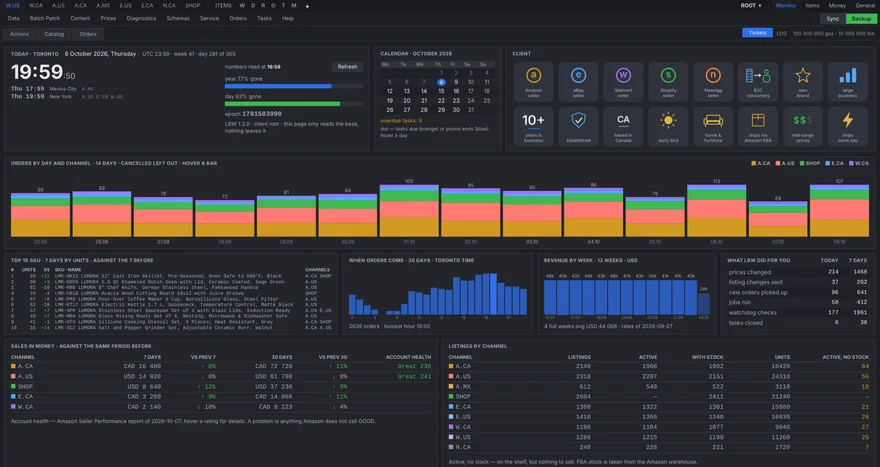Click the day 83% gone progress bar

click(x=294, y=104)
